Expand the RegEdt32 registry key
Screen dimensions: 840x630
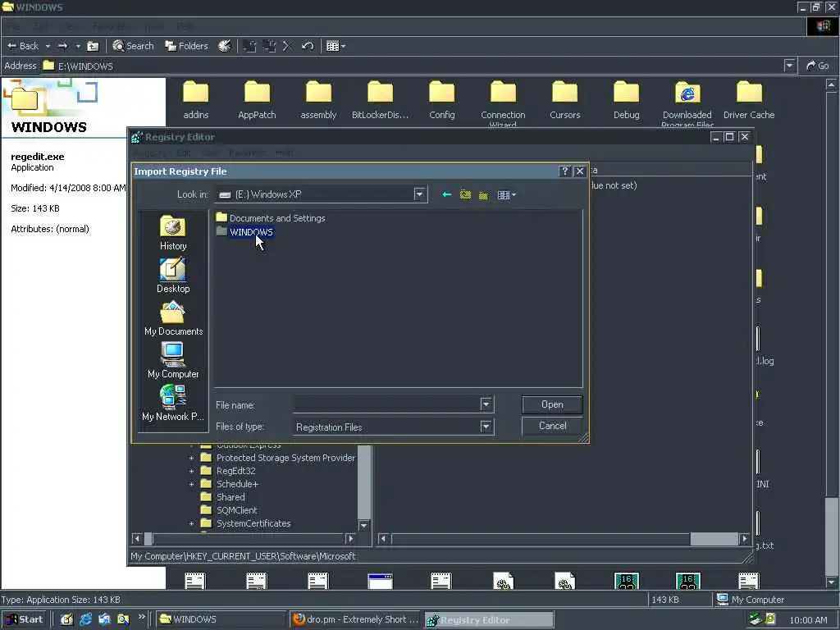coord(191,471)
